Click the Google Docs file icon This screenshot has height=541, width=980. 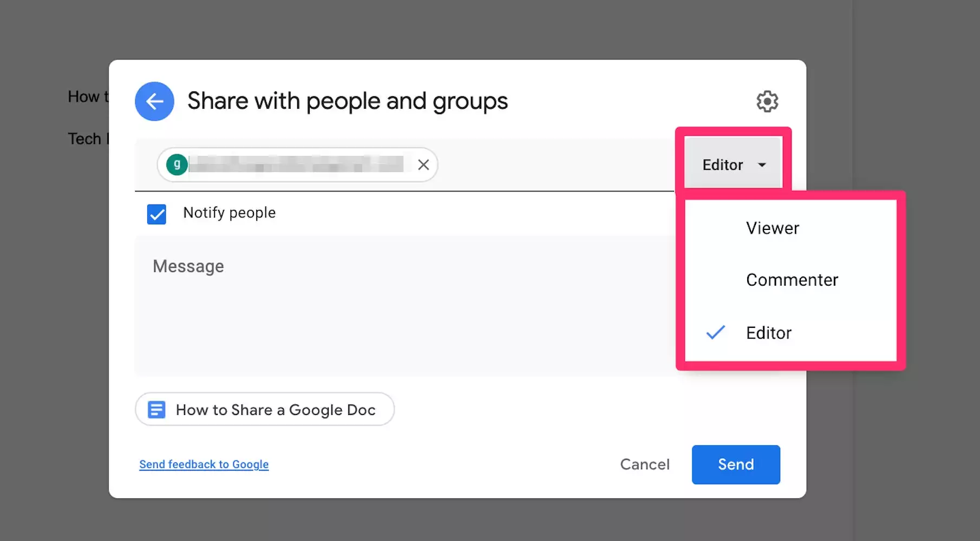(x=156, y=410)
